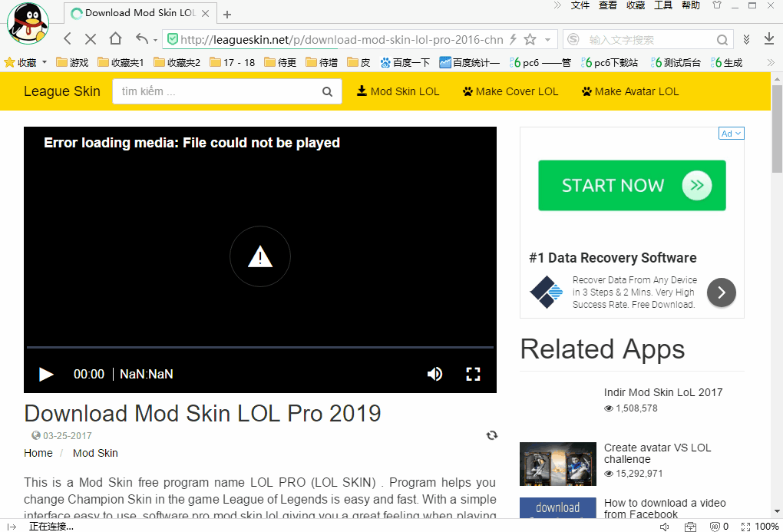The image size is (783, 532).
Task: Click the magnifier in the browser search box
Action: [722, 39]
